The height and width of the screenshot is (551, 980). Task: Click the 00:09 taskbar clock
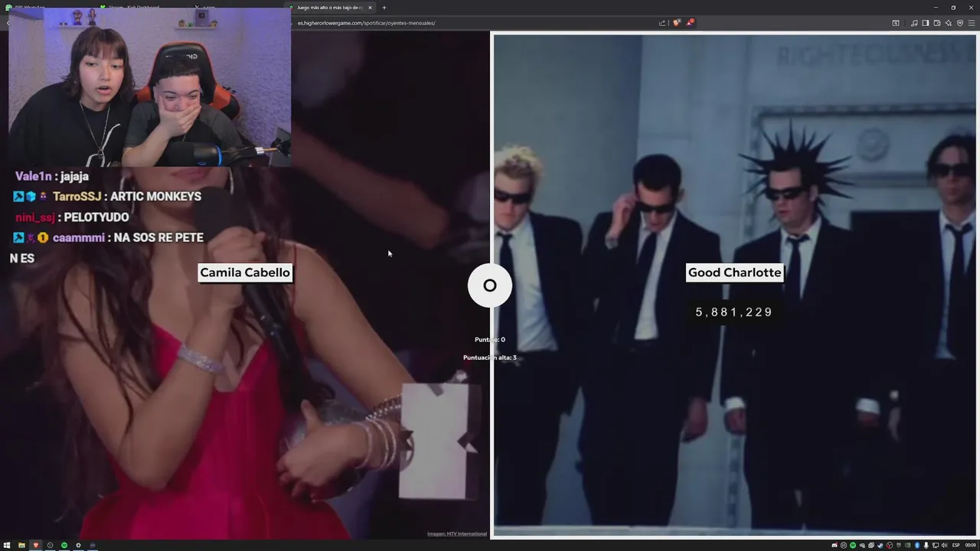[x=970, y=545]
